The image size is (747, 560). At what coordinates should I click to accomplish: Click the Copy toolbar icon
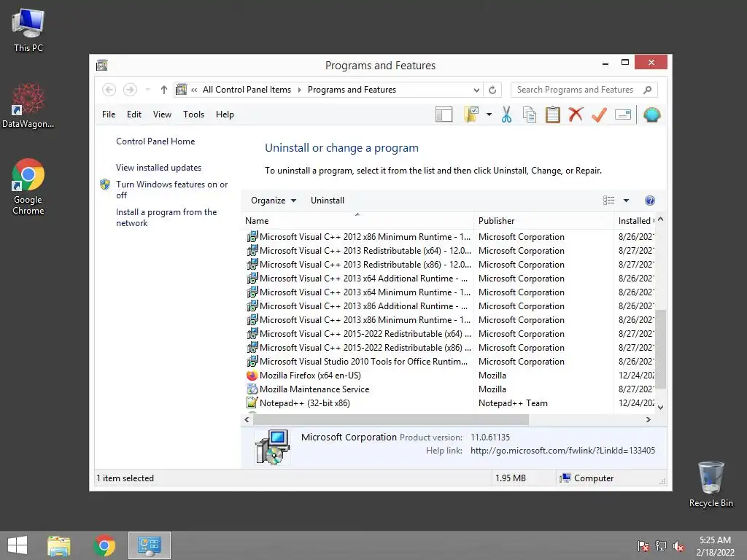pyautogui.click(x=530, y=114)
